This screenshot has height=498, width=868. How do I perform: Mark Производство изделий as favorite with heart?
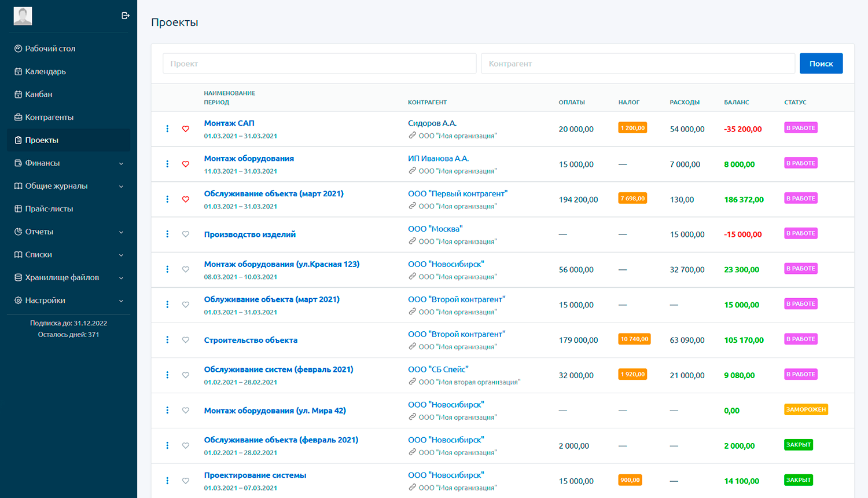point(186,234)
